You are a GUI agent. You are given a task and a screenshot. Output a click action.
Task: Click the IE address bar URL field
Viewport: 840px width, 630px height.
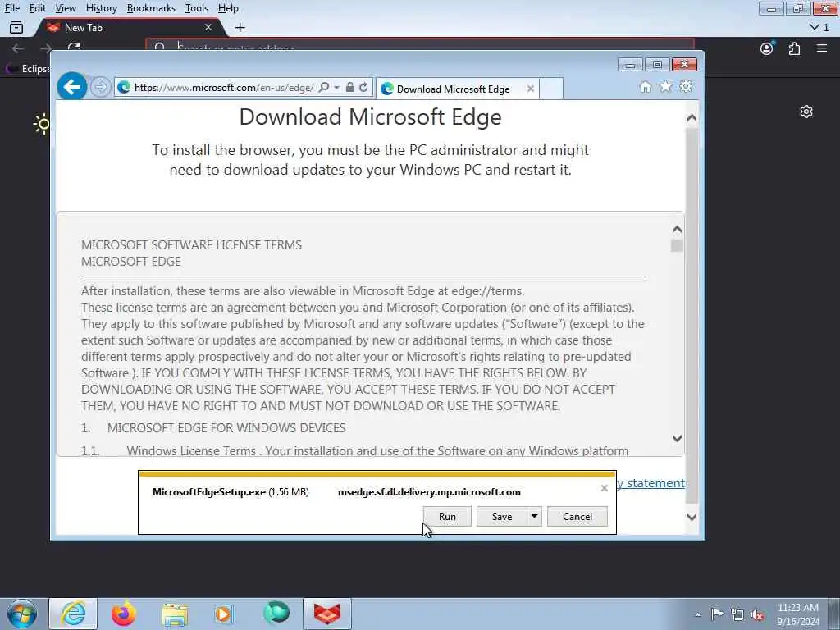coord(224,87)
